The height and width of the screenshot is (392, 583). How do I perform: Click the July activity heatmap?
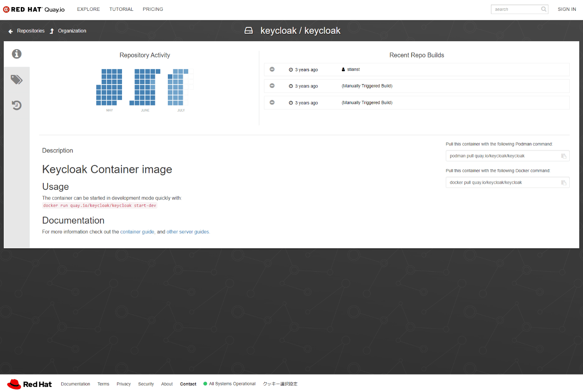pos(181,87)
